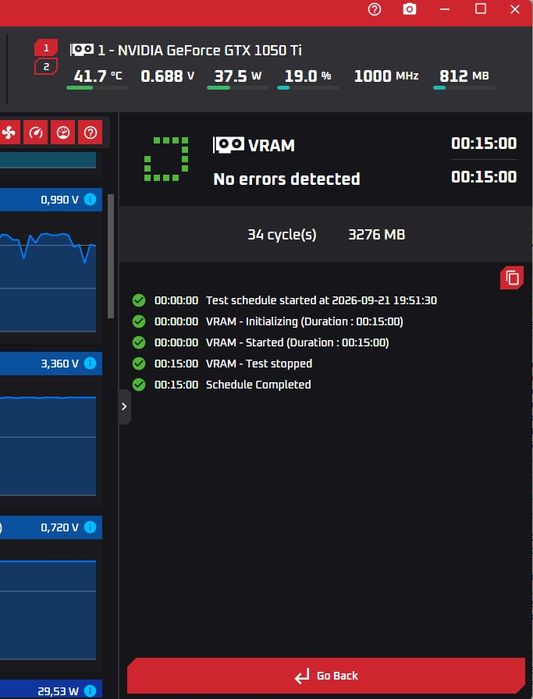Select the 'Test schedule started' log entry
The width and height of the screenshot is (533, 699).
(x=284, y=300)
